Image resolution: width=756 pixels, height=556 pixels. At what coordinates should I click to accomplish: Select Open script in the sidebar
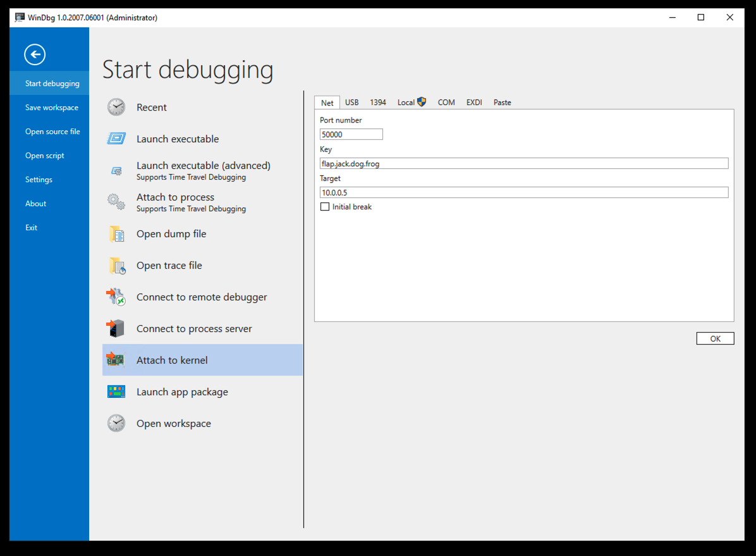point(49,156)
